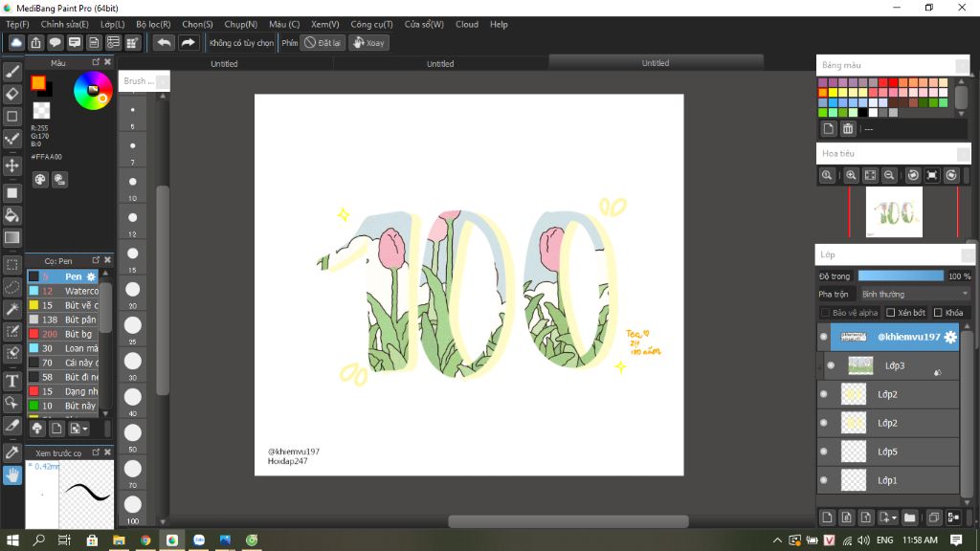This screenshot has width=980, height=551.
Task: Toggle visibility of layer Lớp3
Action: [831, 365]
